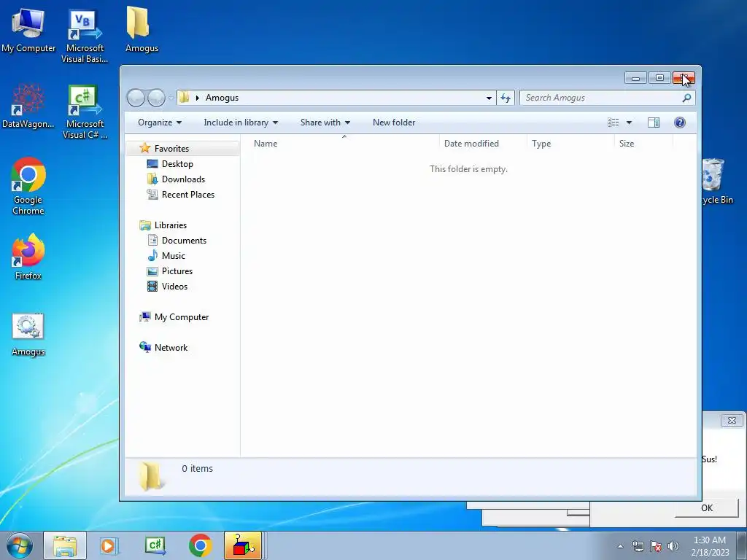747x560 pixels.
Task: Open My Computer desktop icon
Action: click(x=28, y=31)
